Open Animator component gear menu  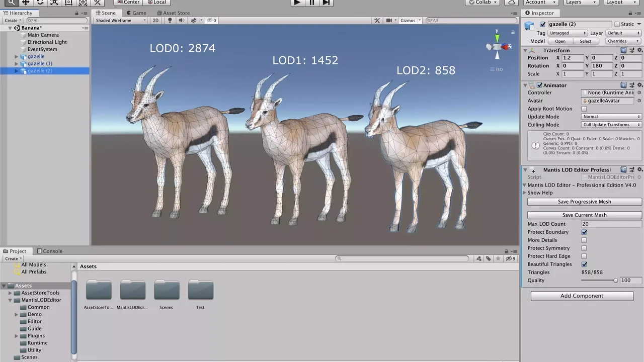tap(640, 85)
